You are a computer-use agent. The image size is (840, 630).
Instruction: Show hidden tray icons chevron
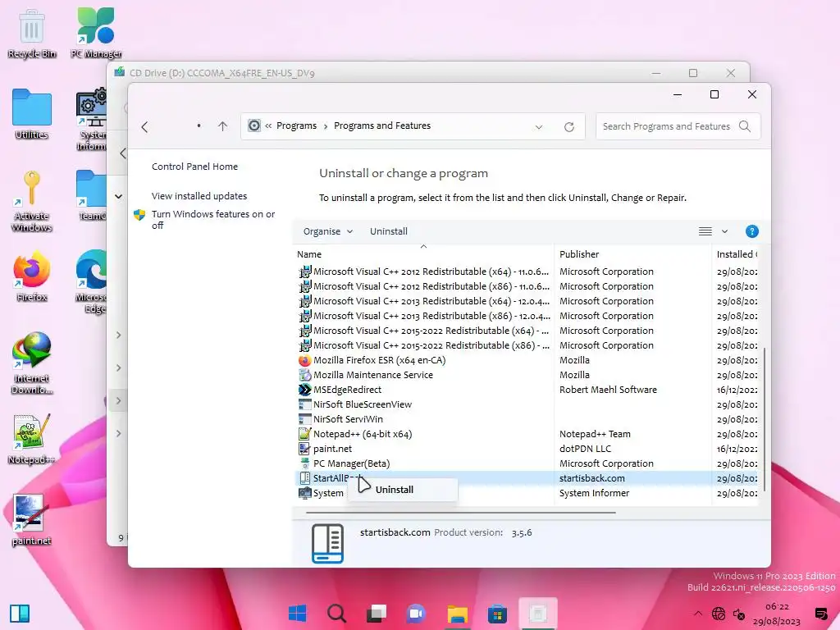pyautogui.click(x=697, y=614)
